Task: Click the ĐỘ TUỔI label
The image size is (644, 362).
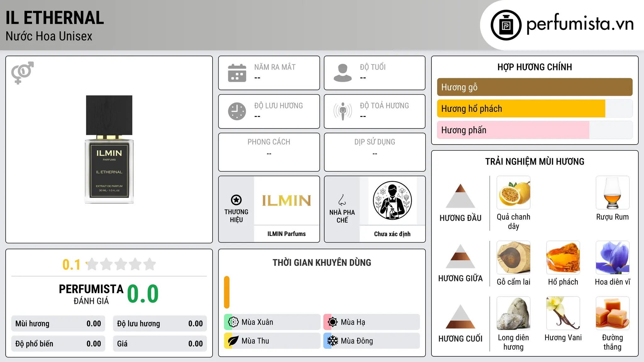Action: (373, 67)
